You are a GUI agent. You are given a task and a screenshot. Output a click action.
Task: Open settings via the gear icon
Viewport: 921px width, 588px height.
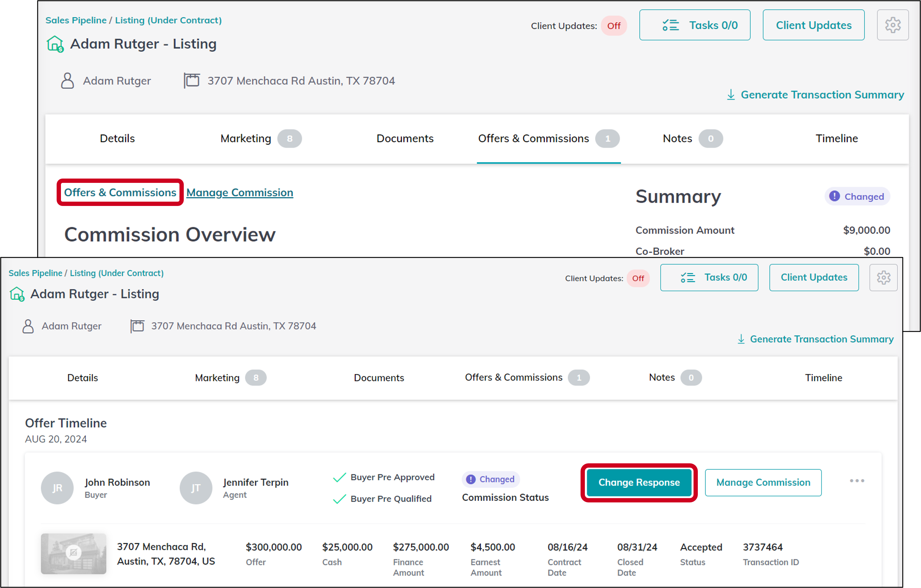coord(893,25)
